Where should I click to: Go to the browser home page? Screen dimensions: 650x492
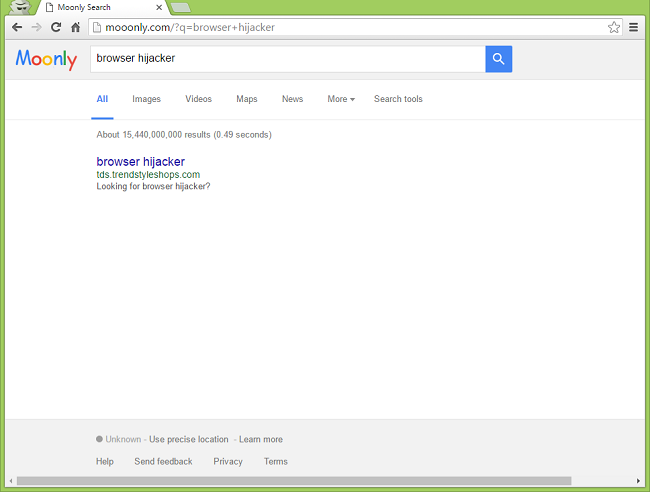click(x=75, y=27)
